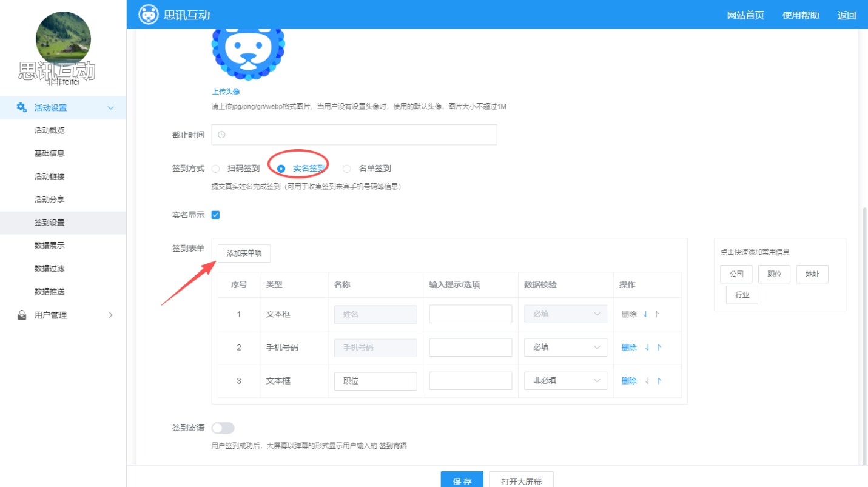Image resolution: width=868 pixels, height=487 pixels.
Task: Move row 2 手机号码 down with down arrow
Action: (x=647, y=348)
